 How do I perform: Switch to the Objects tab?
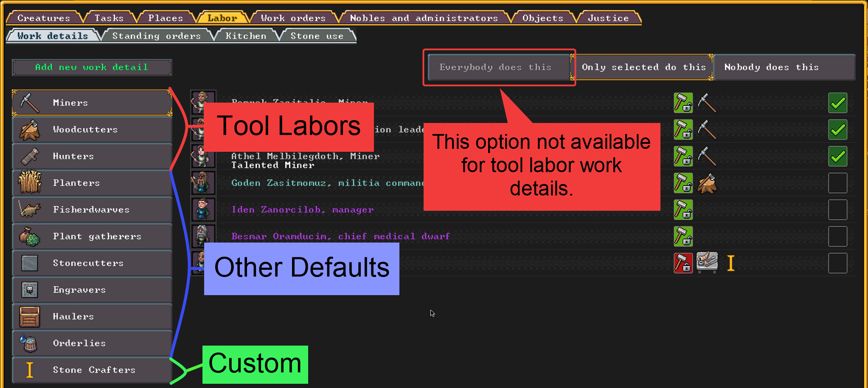coord(543,18)
